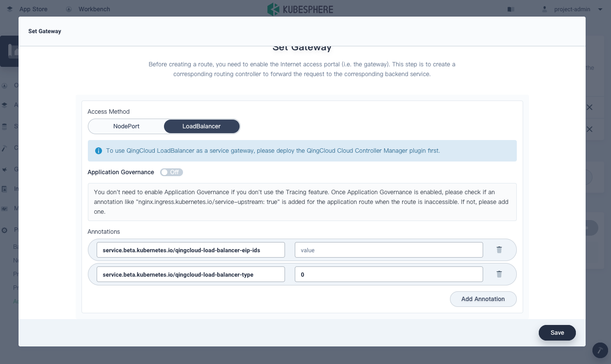Image resolution: width=611 pixels, height=364 pixels.
Task: Click the KubeSphere logo
Action: pyautogui.click(x=300, y=9)
